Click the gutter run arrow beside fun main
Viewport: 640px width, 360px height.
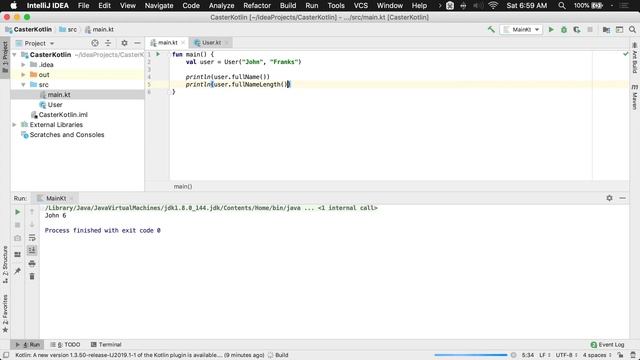pos(158,54)
